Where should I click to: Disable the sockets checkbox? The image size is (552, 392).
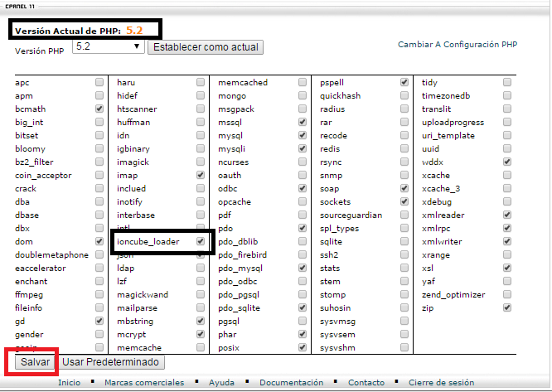(x=404, y=201)
